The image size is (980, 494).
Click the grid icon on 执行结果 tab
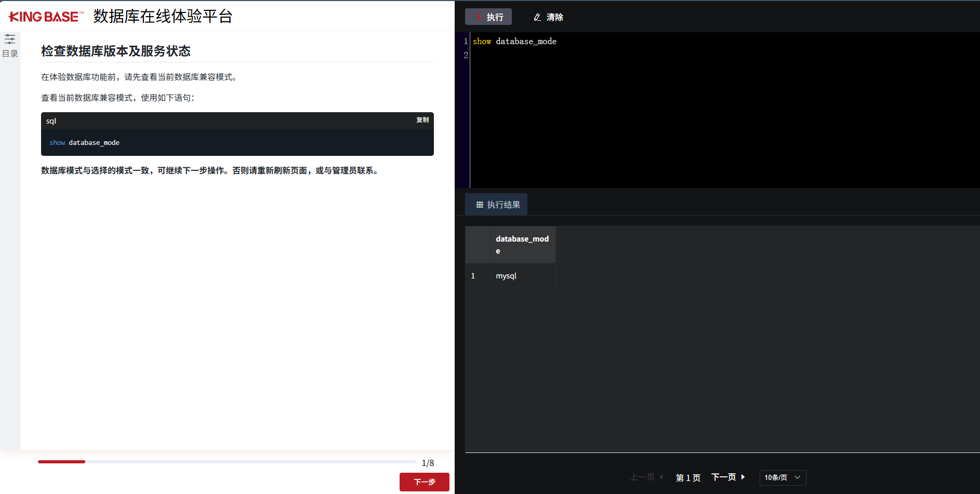480,204
